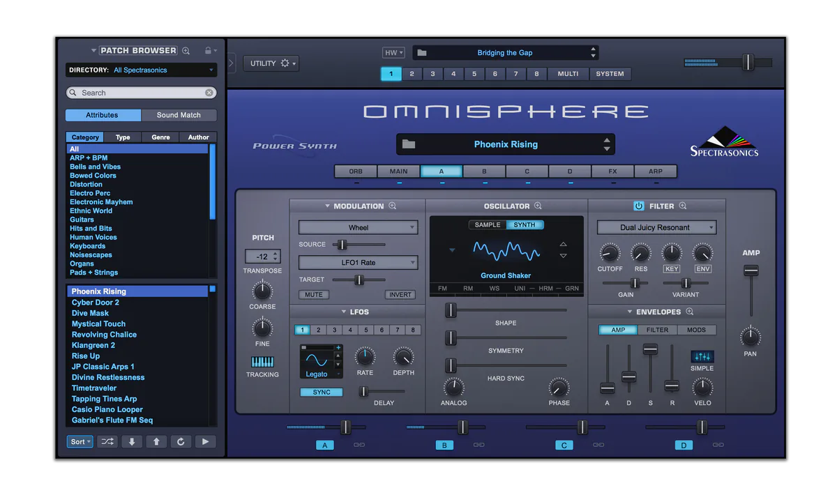Step to next patch with down arrow
837x504 pixels.
[x=131, y=441]
